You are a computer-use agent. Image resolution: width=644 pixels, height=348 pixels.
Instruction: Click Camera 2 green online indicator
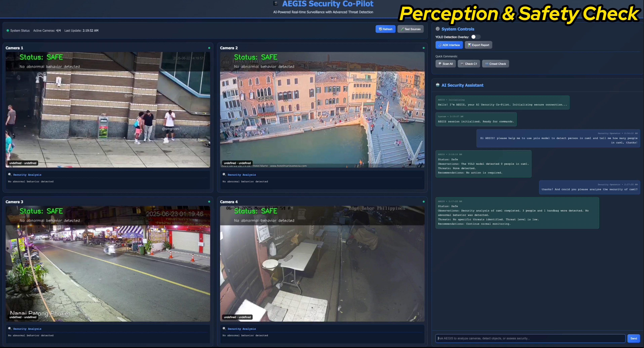click(424, 48)
